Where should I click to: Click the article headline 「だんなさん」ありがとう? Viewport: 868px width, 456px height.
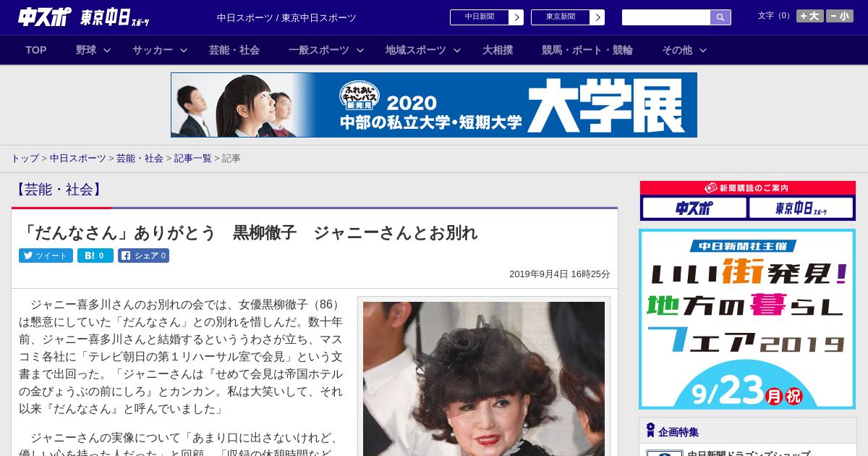pyautogui.click(x=249, y=233)
